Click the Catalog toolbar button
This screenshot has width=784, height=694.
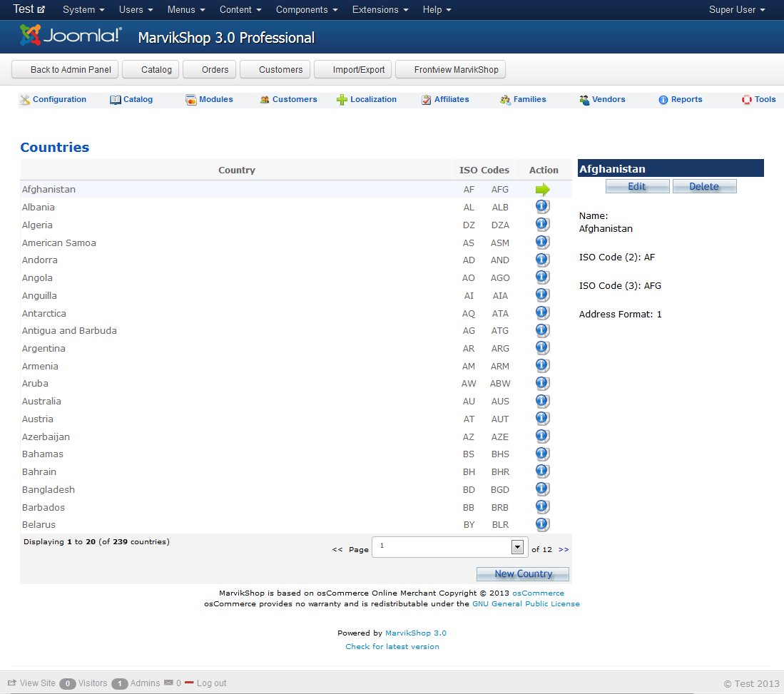click(151, 69)
